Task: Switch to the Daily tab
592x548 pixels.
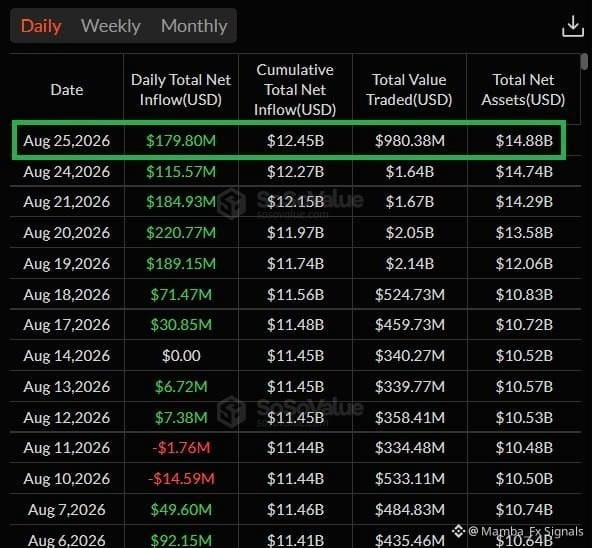Action: click(x=41, y=26)
